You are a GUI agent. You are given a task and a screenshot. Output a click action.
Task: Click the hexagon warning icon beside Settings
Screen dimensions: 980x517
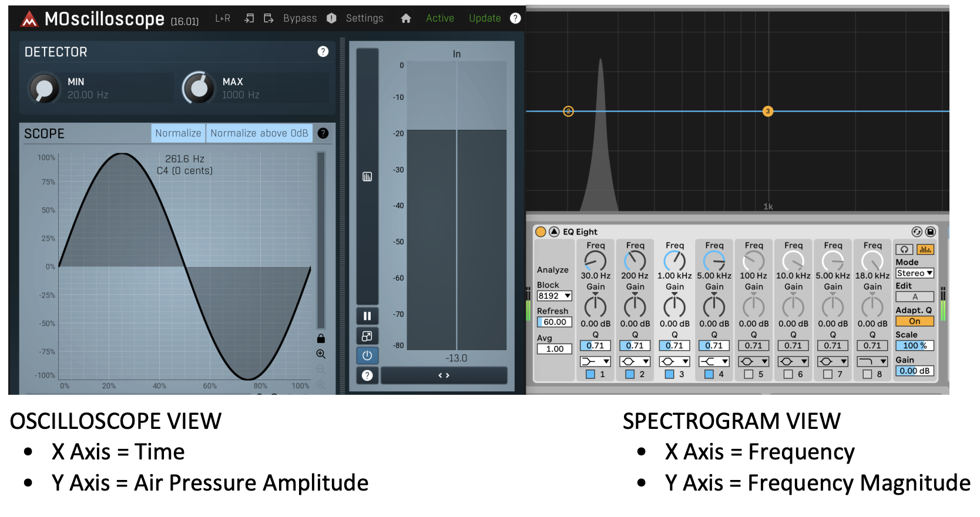click(331, 18)
